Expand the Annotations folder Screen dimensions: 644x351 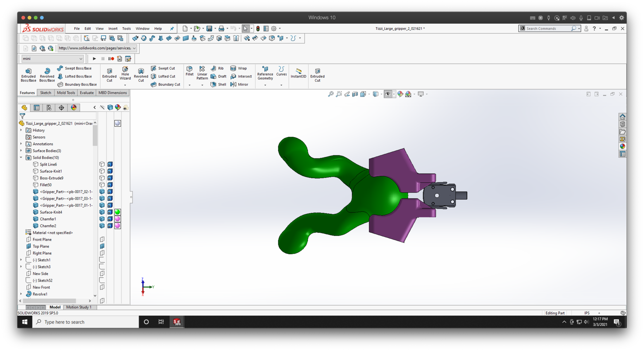point(21,144)
